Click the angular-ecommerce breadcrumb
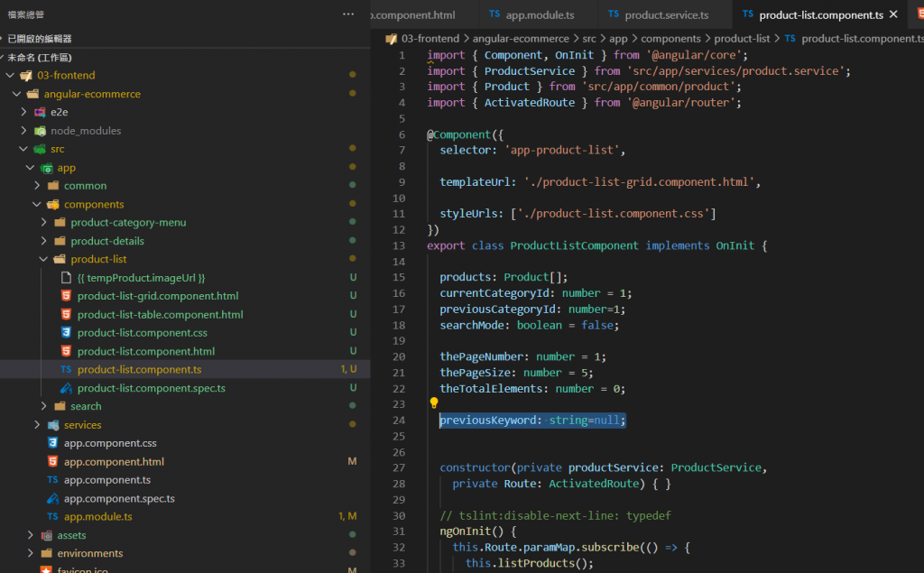The image size is (924, 573). click(x=521, y=39)
